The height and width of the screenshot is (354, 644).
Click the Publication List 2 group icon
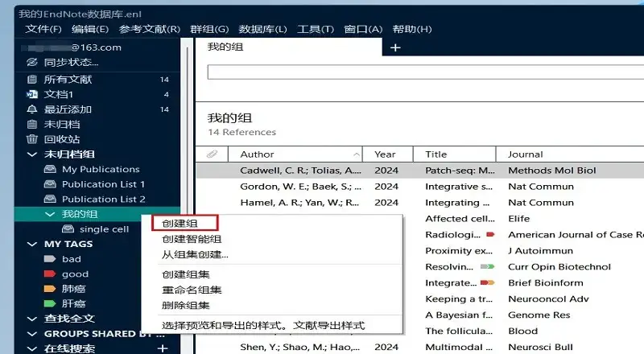(50, 200)
